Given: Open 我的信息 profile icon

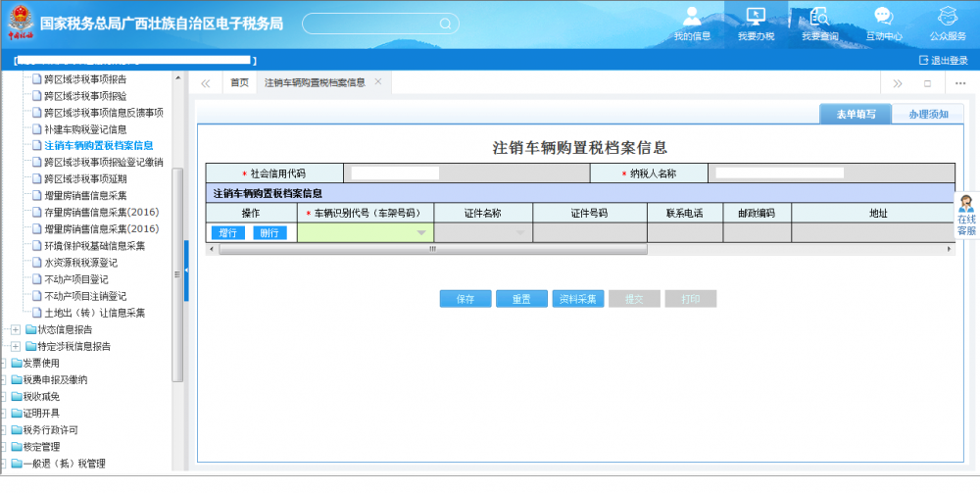Looking at the screenshot, I should click(x=692, y=17).
